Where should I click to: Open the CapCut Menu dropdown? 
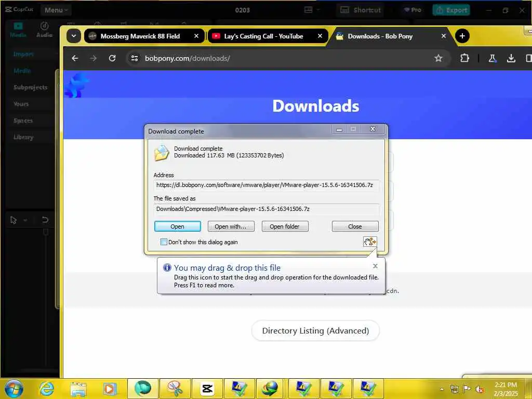(56, 10)
